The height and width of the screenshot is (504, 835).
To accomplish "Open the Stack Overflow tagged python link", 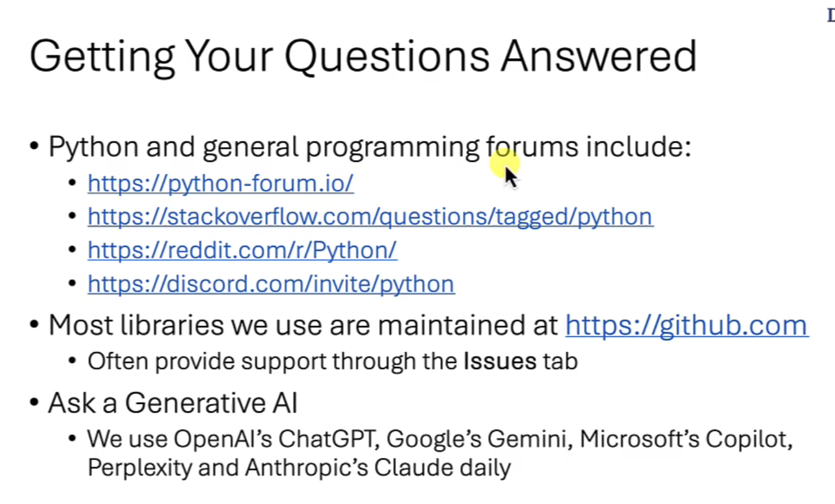I will click(370, 217).
